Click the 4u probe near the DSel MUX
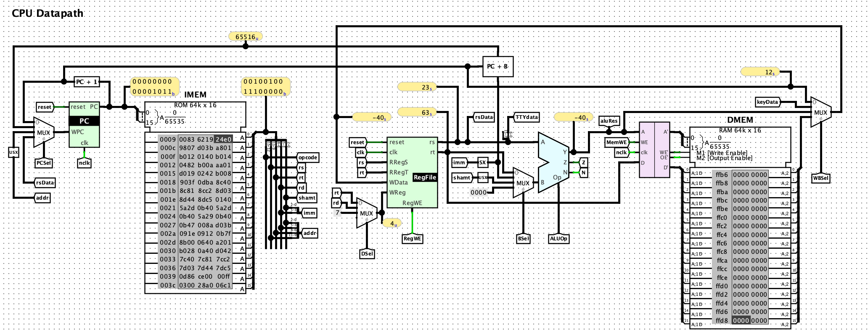Image resolution: width=868 pixels, height=332 pixels. click(x=392, y=223)
